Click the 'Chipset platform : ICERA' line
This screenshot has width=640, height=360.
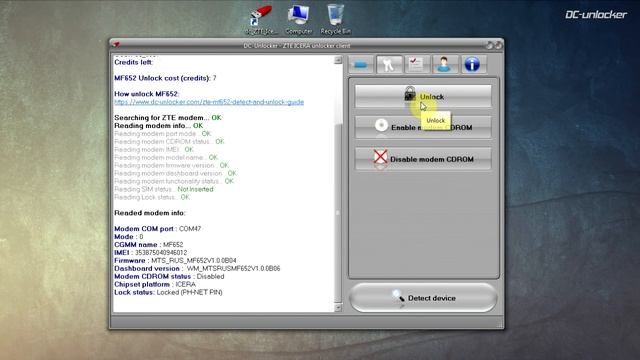click(x=155, y=284)
